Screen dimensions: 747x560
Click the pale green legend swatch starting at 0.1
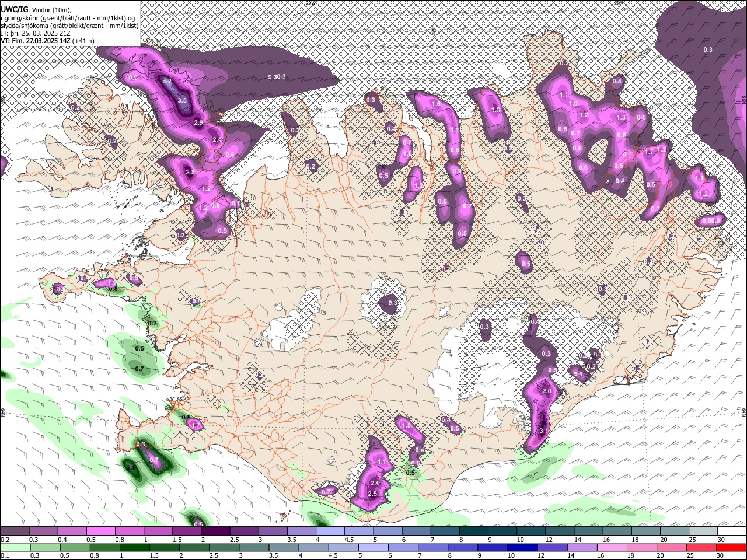coord(15,547)
